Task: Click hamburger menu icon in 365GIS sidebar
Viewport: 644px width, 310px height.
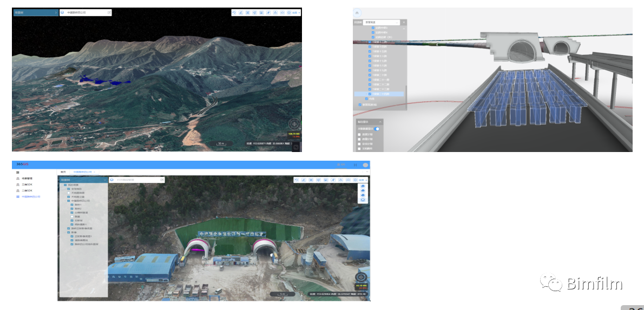Action: pos(18,173)
